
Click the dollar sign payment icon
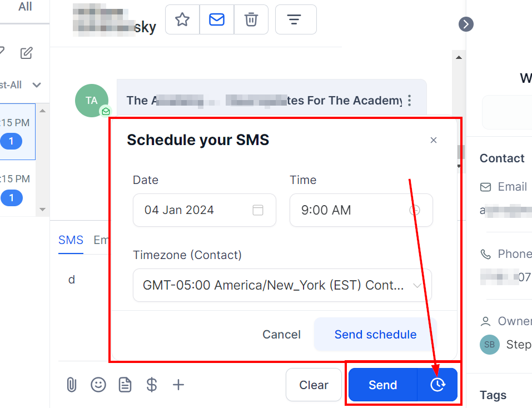(151, 385)
